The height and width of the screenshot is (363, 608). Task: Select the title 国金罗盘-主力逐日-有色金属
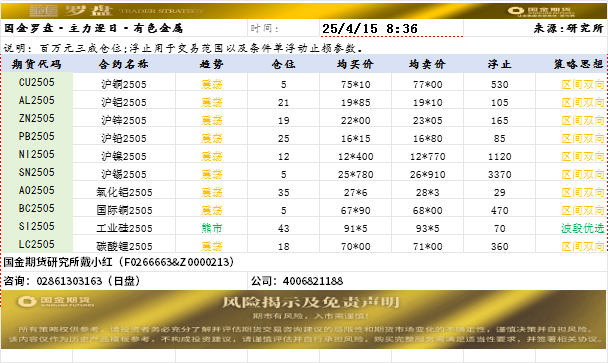(x=93, y=28)
